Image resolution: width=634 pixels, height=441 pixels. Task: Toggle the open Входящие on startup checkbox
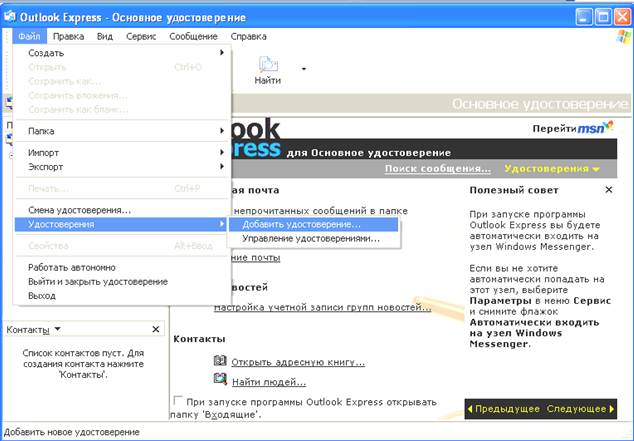coord(178,400)
